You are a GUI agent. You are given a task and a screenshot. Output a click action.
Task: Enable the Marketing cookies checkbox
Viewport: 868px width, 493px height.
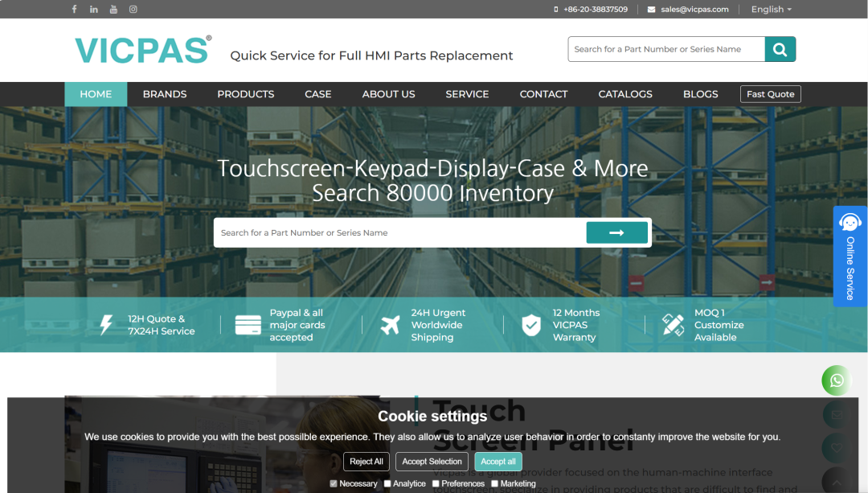pos(495,483)
